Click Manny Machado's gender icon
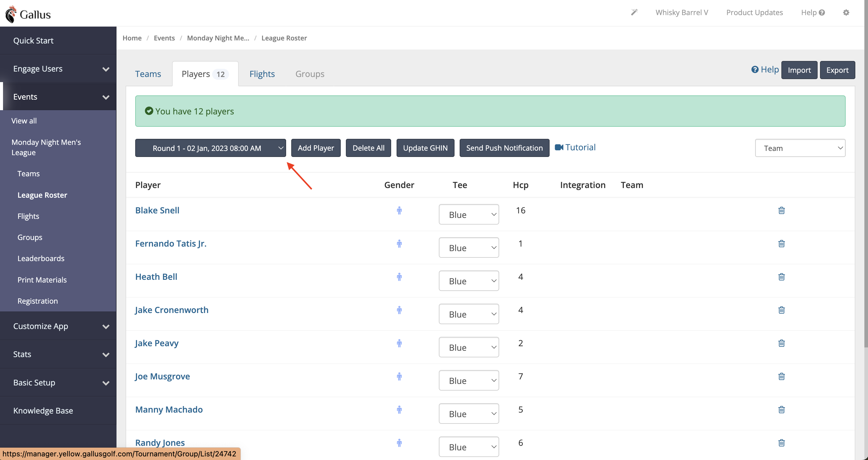Image resolution: width=868 pixels, height=460 pixels. pos(399,410)
